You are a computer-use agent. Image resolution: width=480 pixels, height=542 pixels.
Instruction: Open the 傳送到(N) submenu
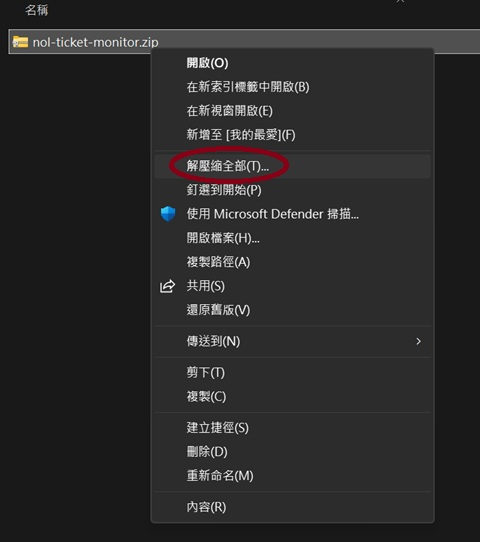[293, 342]
